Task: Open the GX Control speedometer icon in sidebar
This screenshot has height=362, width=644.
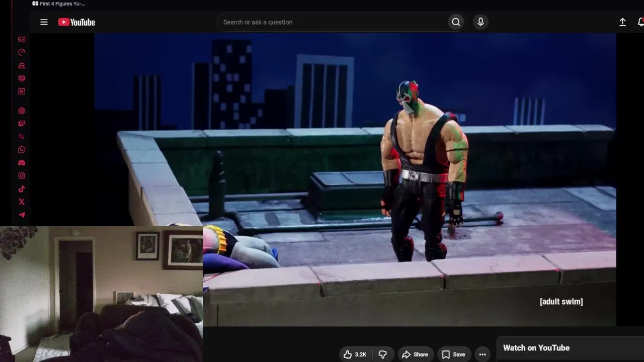Action: (x=22, y=52)
